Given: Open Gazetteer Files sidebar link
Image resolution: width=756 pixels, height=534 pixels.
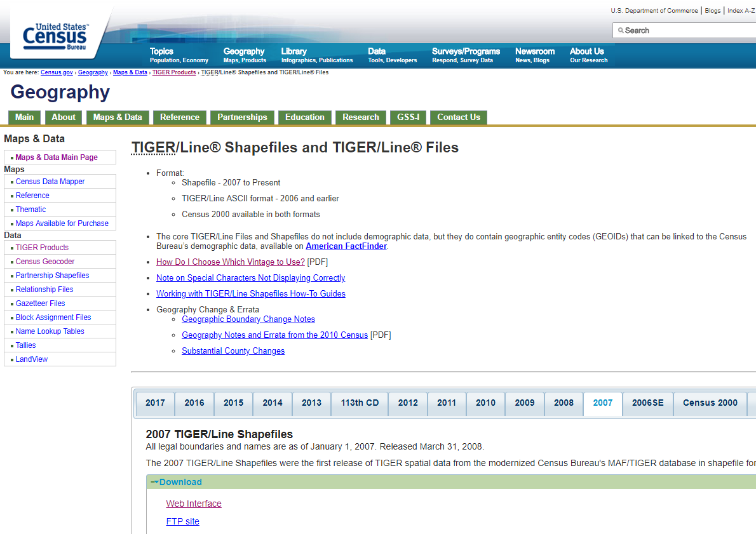Looking at the screenshot, I should tap(41, 303).
